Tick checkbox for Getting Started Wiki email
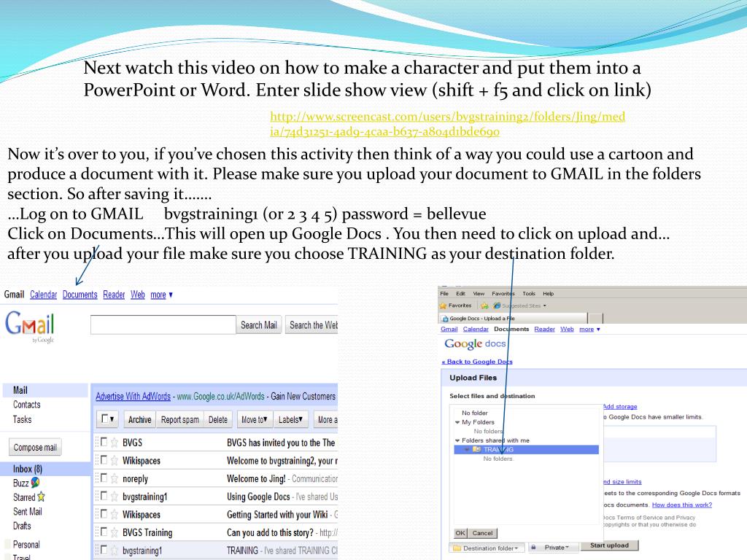 [104, 514]
